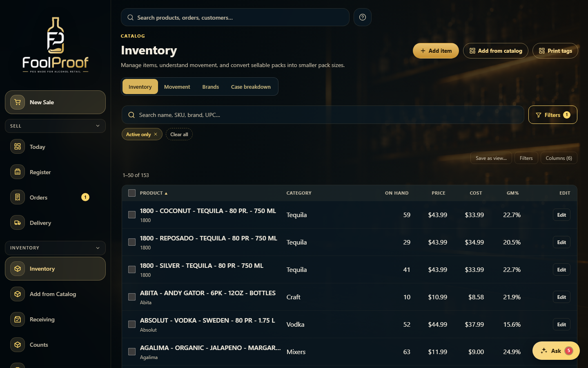
Task: Edit the 1800 Reposado Tequila item
Action: tap(561, 242)
